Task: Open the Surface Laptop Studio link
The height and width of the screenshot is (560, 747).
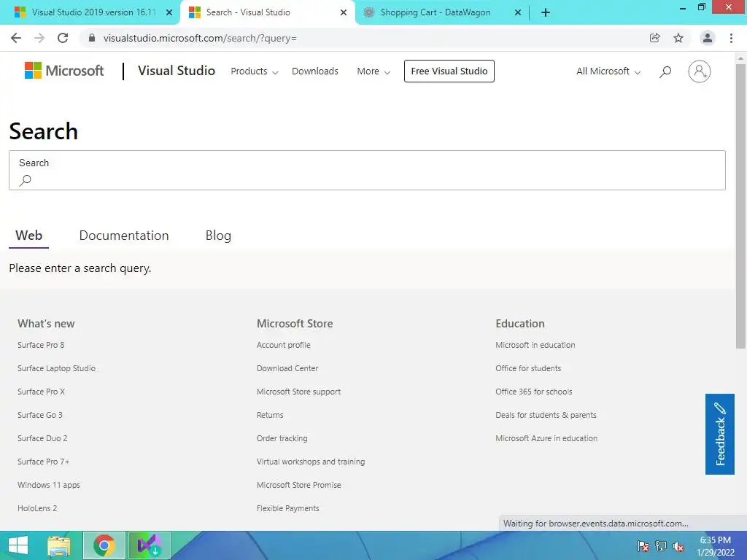Action: pyautogui.click(x=56, y=368)
